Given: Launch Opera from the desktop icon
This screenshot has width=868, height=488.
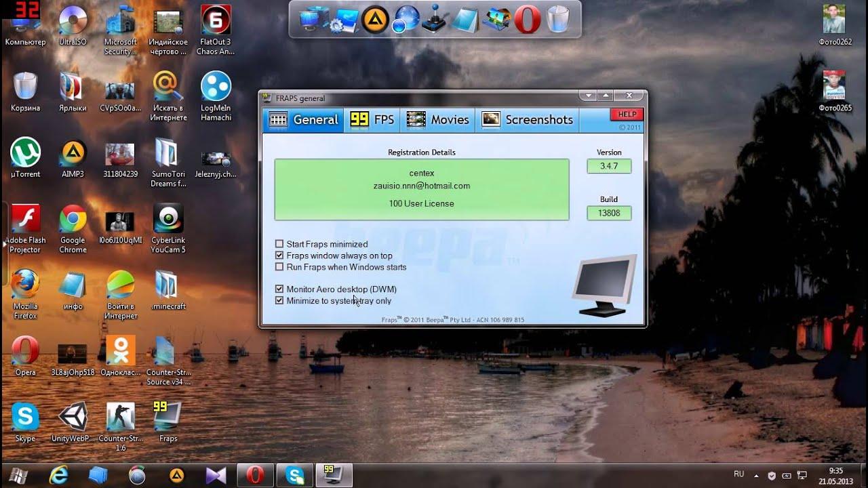Looking at the screenshot, I should [x=25, y=356].
